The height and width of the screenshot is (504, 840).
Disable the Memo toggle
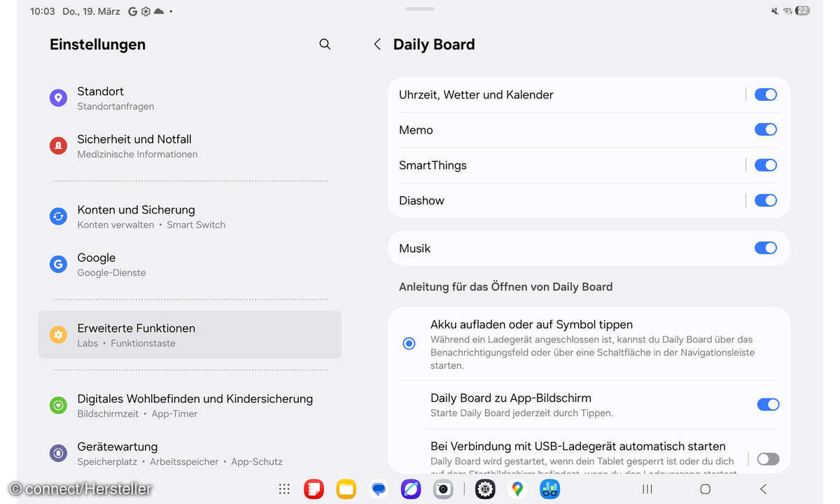coord(765,129)
